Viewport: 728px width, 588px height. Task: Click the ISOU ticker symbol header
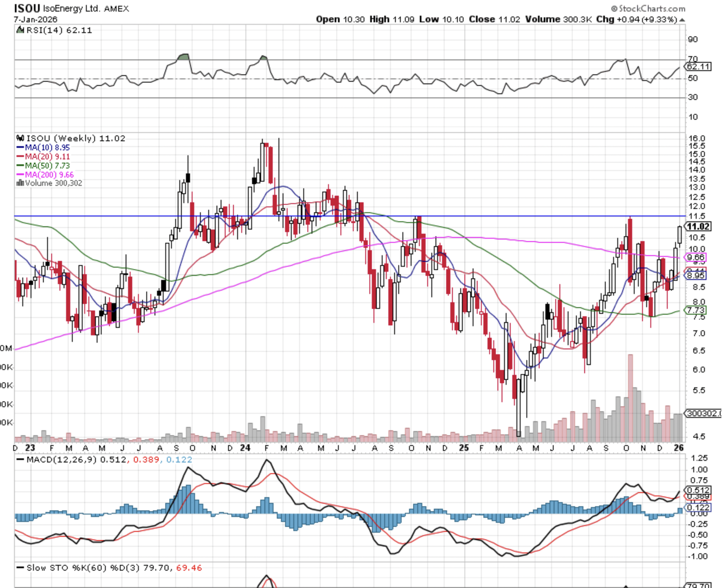(x=27, y=8)
